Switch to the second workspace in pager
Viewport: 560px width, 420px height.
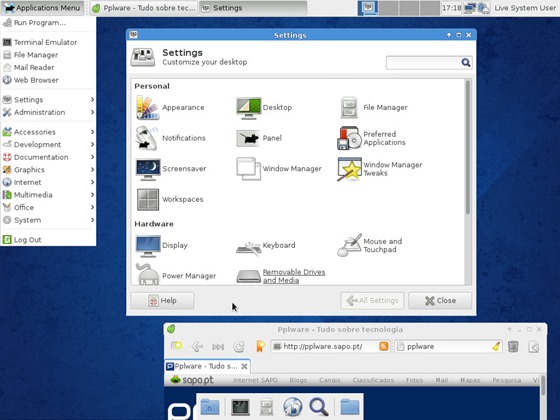click(388, 8)
